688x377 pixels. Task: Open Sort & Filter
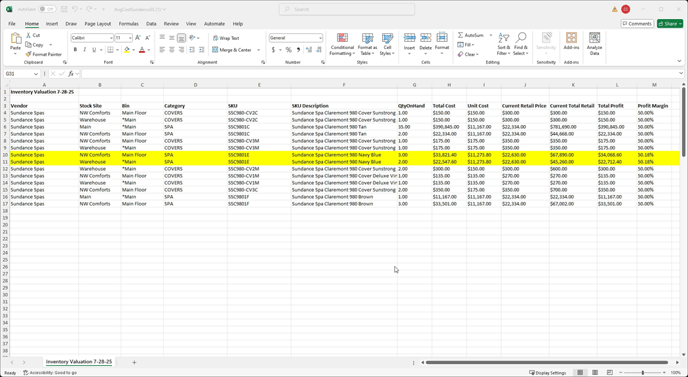(x=504, y=44)
